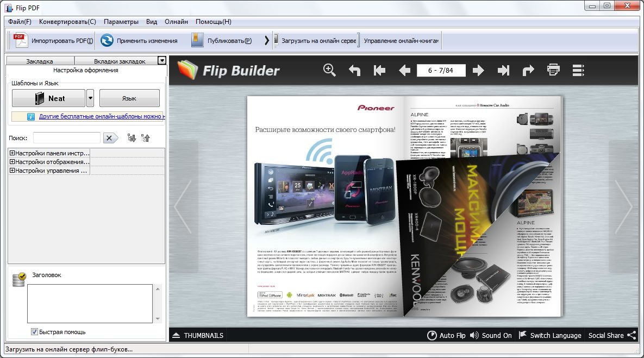This screenshot has width=644, height=358.
Task: Click the print icon in viewer
Action: pos(553,70)
